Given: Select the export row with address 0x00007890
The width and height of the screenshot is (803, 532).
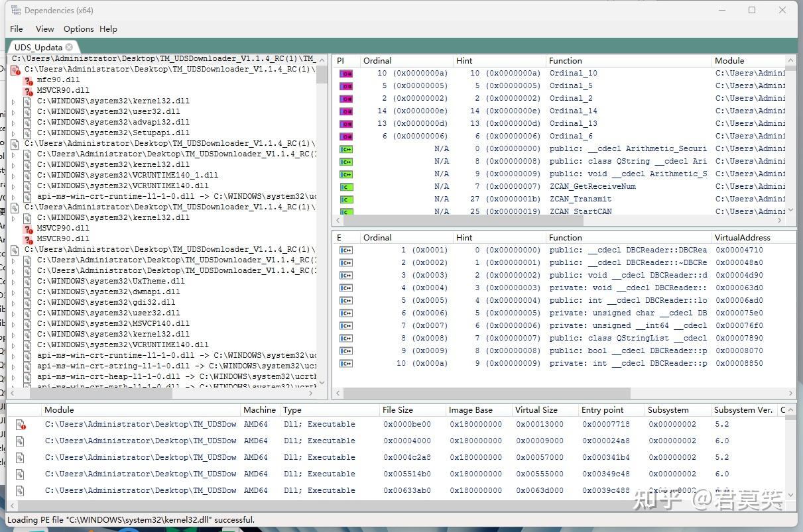Looking at the screenshot, I should pyautogui.click(x=739, y=338).
